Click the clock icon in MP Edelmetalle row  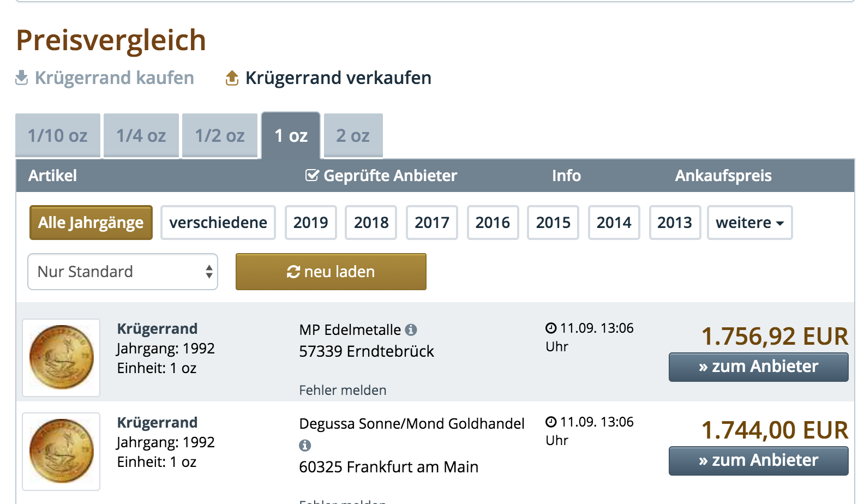point(551,328)
